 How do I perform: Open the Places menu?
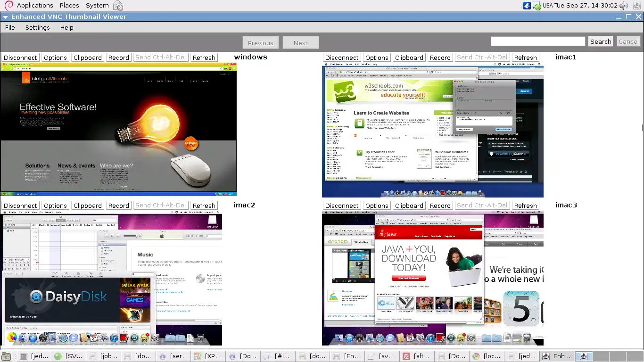tap(69, 6)
